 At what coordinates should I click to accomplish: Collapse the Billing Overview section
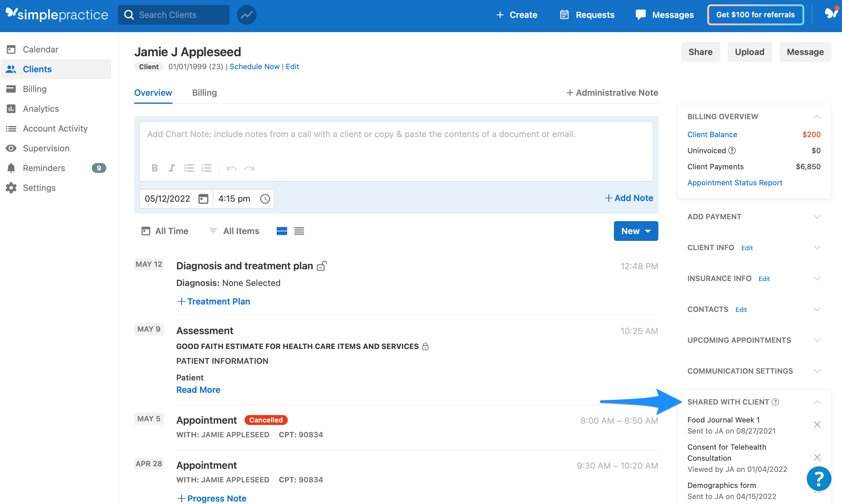[817, 116]
